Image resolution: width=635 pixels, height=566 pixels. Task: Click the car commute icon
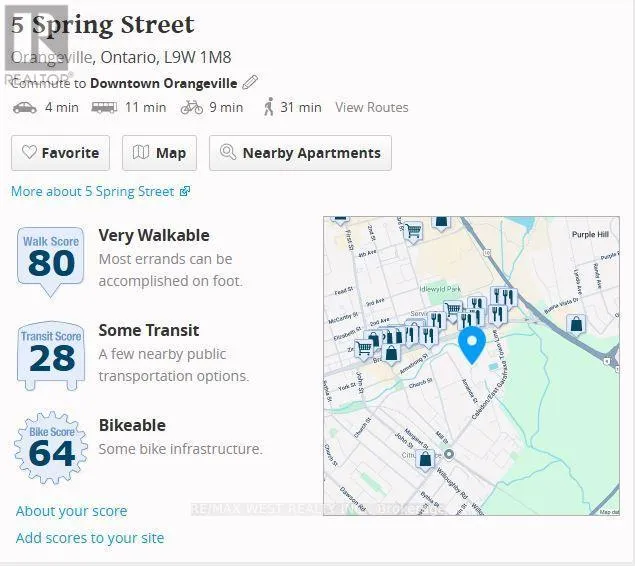pos(25,108)
